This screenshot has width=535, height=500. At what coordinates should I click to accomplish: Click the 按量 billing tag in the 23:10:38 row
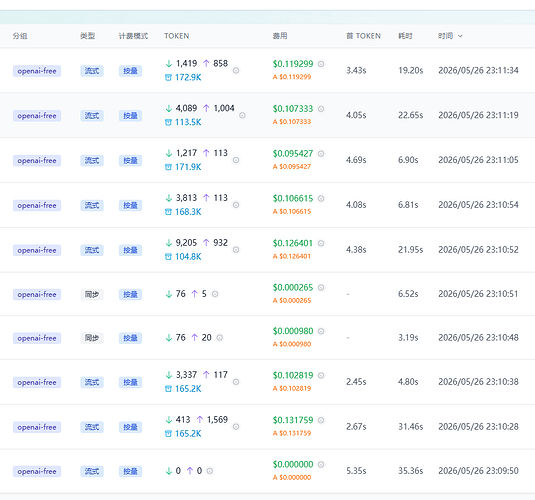click(x=130, y=382)
